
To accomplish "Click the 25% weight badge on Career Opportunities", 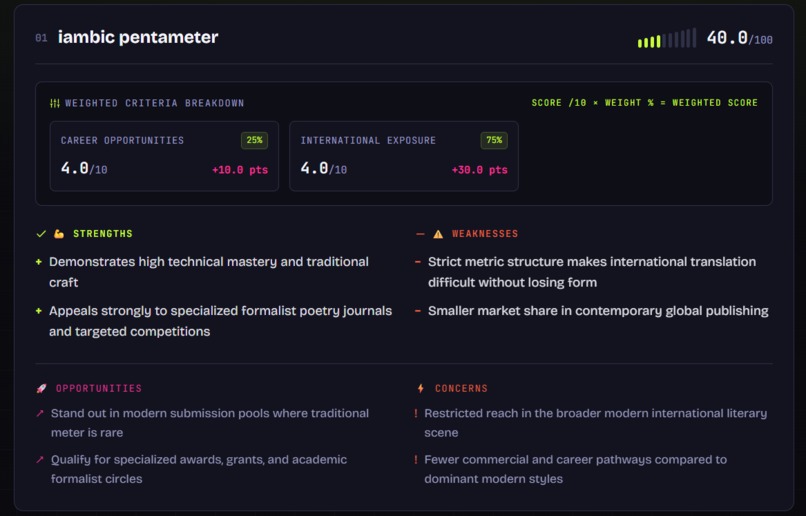I will [x=254, y=140].
